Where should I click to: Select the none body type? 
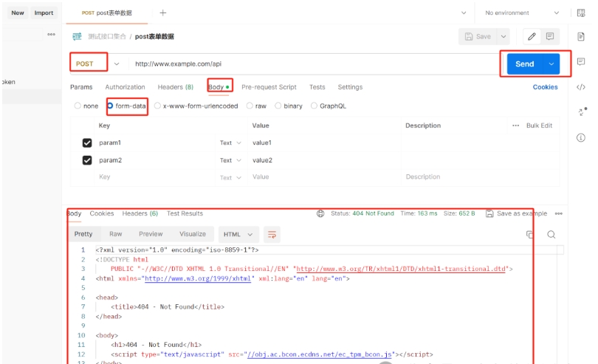click(78, 106)
